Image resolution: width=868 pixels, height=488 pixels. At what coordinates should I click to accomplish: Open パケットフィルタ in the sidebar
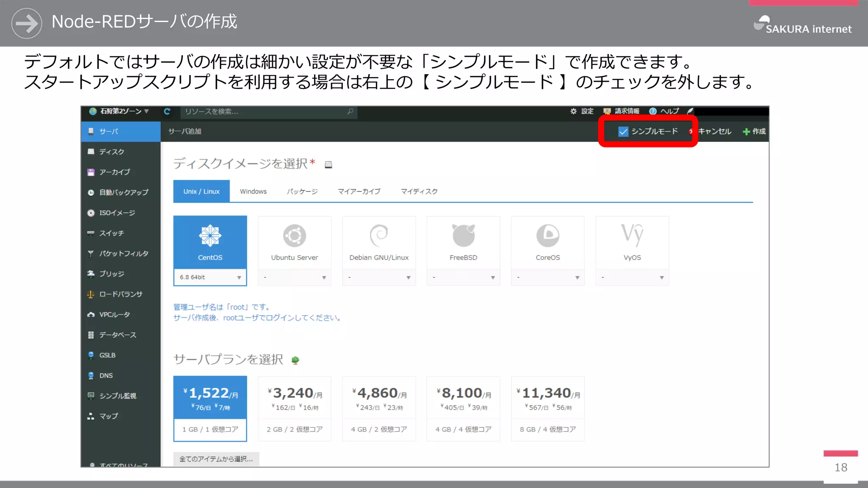click(121, 253)
